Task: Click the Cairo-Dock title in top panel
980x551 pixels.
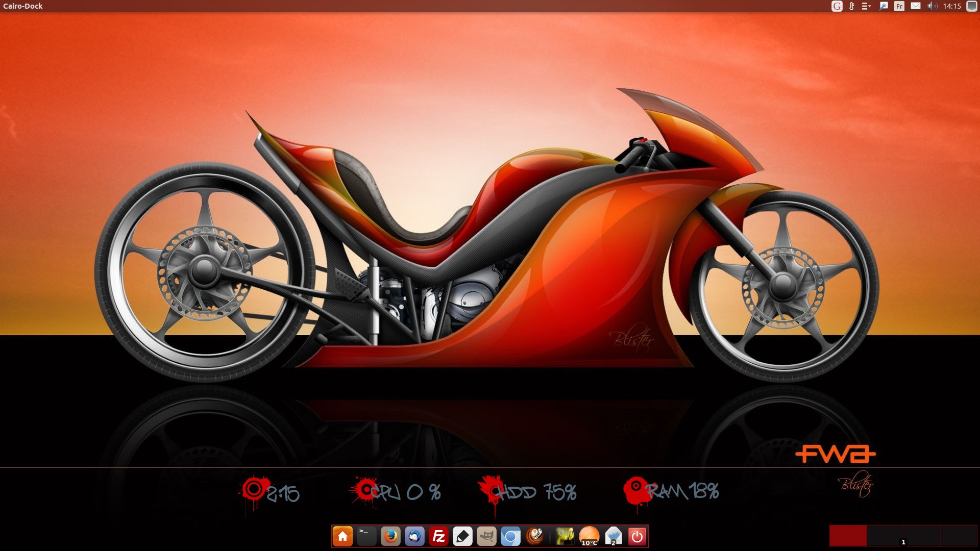Action: coord(23,6)
